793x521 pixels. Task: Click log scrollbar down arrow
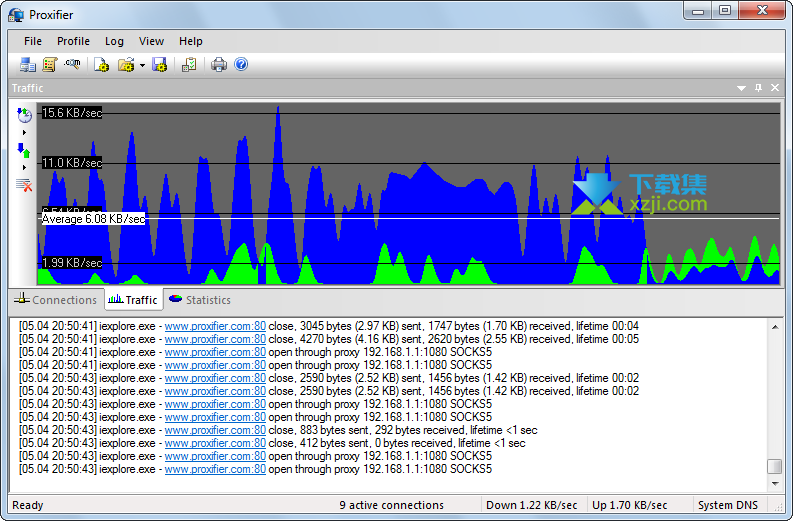(775, 484)
